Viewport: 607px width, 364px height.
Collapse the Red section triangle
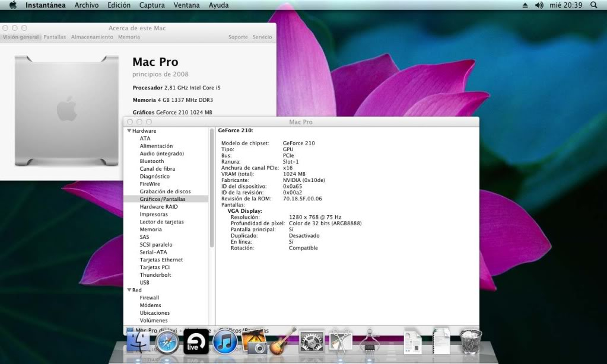click(129, 290)
